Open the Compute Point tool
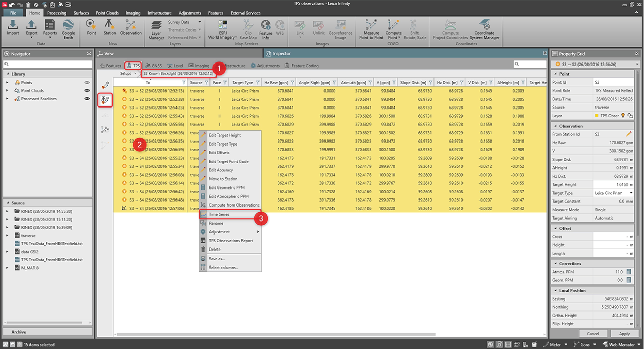The image size is (644, 349). [393, 30]
